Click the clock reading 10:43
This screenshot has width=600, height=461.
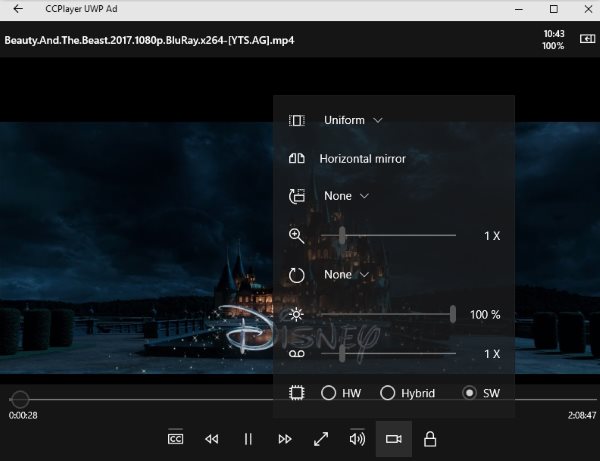554,34
